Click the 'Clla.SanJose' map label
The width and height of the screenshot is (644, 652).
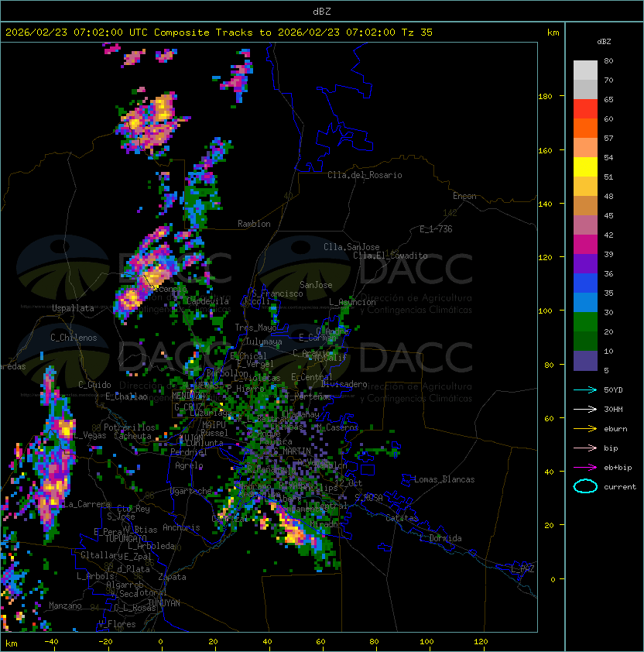pyautogui.click(x=351, y=247)
